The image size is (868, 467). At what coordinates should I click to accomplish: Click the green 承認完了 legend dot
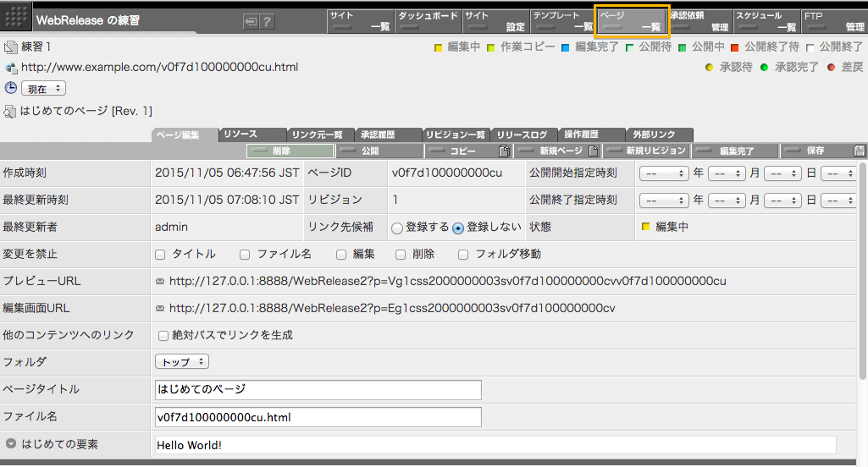[764, 68]
